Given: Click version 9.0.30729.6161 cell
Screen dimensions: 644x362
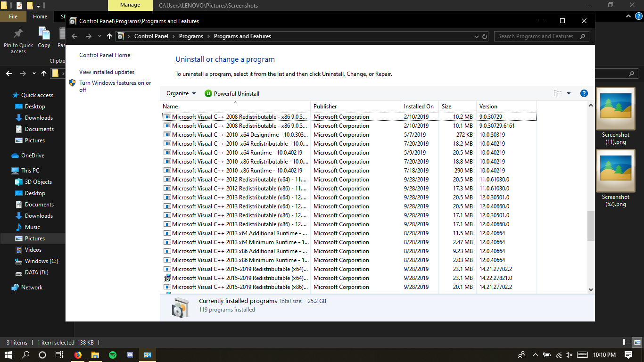Looking at the screenshot, I should [x=497, y=126].
